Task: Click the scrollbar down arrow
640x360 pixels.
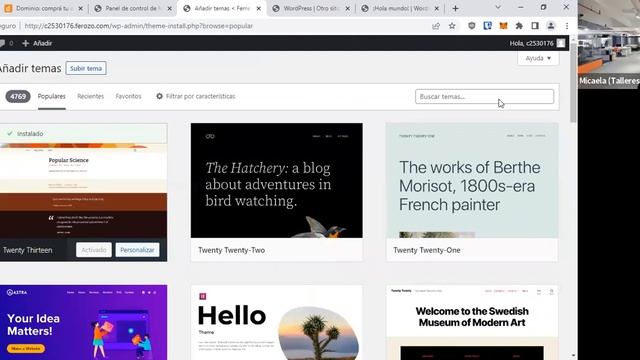Action: [x=573, y=356]
